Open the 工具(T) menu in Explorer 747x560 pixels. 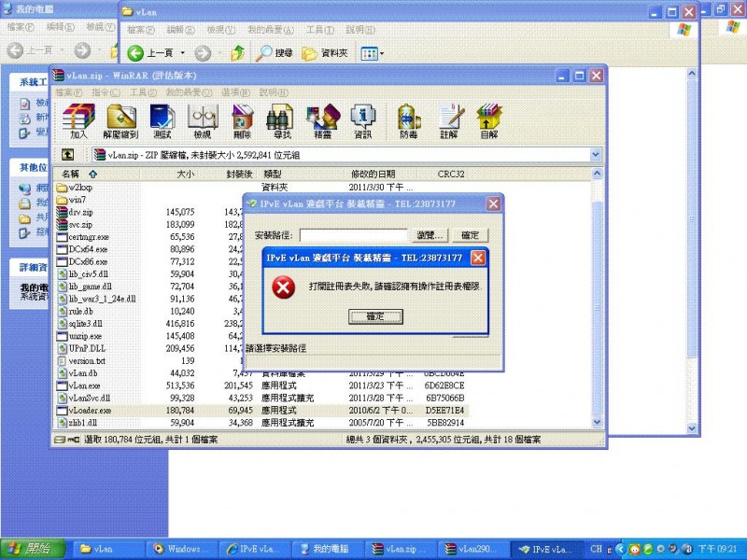(x=319, y=29)
